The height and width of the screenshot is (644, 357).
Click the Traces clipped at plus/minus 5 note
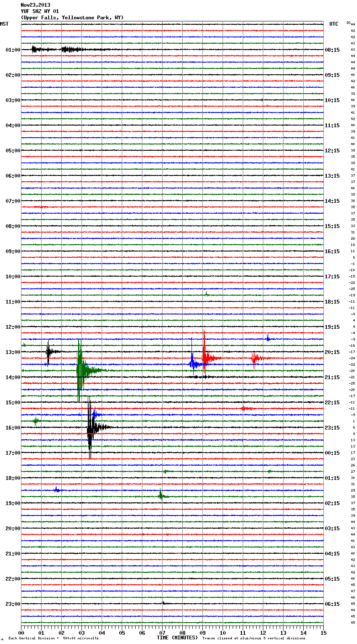click(254, 639)
